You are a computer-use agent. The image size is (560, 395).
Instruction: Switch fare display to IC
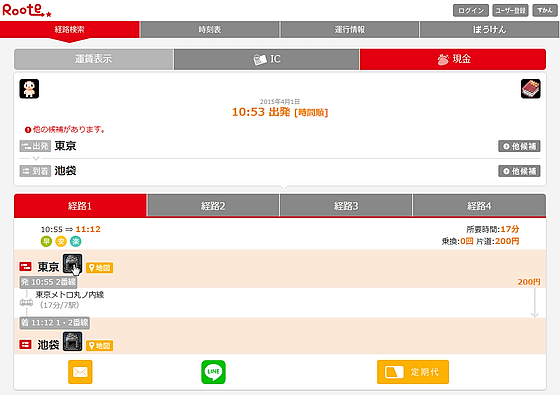[x=266, y=59]
